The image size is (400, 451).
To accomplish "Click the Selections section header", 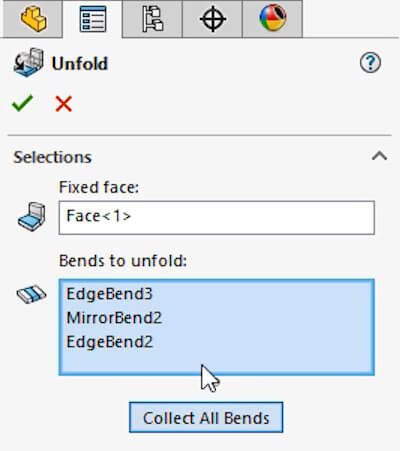I will (x=52, y=157).
